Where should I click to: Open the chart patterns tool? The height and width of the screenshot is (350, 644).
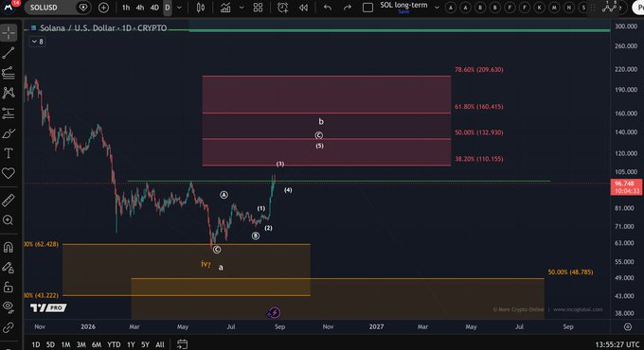point(9,93)
